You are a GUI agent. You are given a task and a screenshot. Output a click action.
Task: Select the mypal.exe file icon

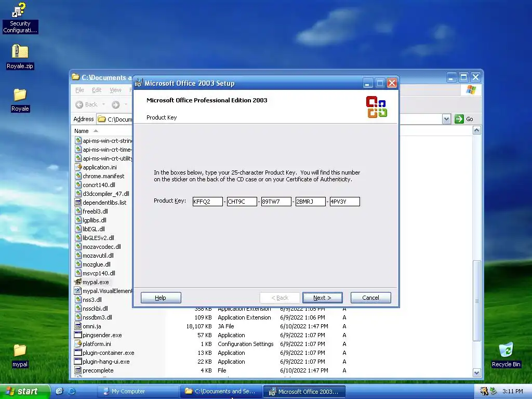tap(78, 282)
